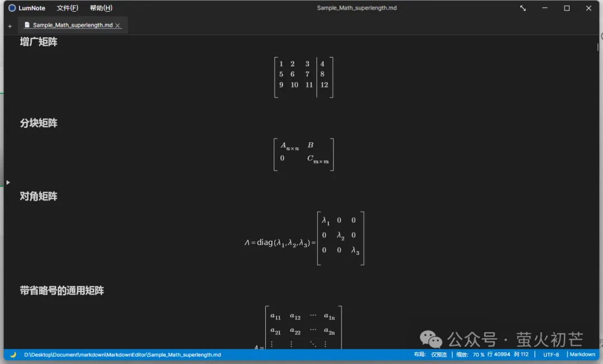Click the Markdown language indicator
Screen dimensions: 603x364
coord(582,355)
